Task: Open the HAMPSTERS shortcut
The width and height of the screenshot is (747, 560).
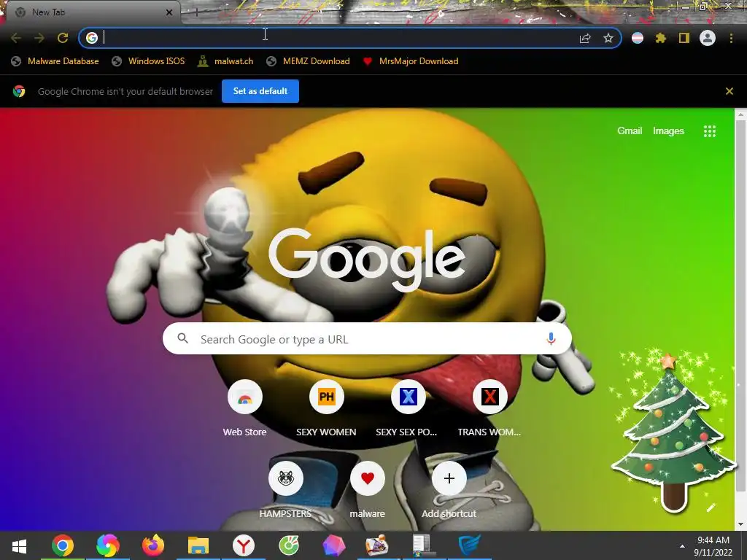Action: pos(285,490)
